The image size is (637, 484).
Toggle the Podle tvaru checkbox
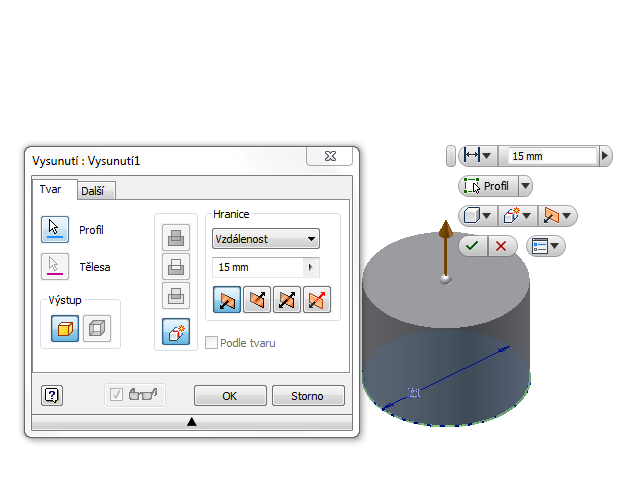(x=211, y=343)
